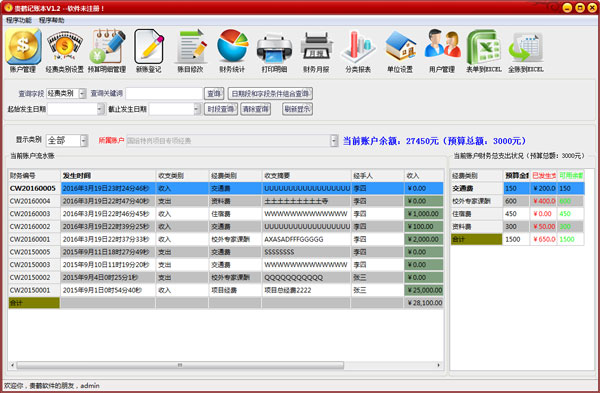Click the 查询关键词 input field
The width and height of the screenshot is (600, 393).
(x=164, y=93)
